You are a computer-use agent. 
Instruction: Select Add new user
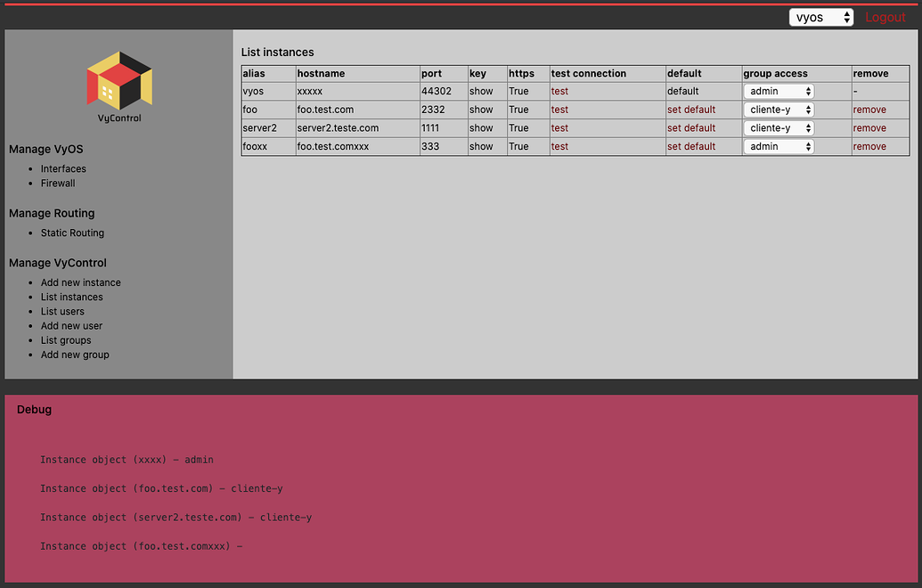coord(71,325)
